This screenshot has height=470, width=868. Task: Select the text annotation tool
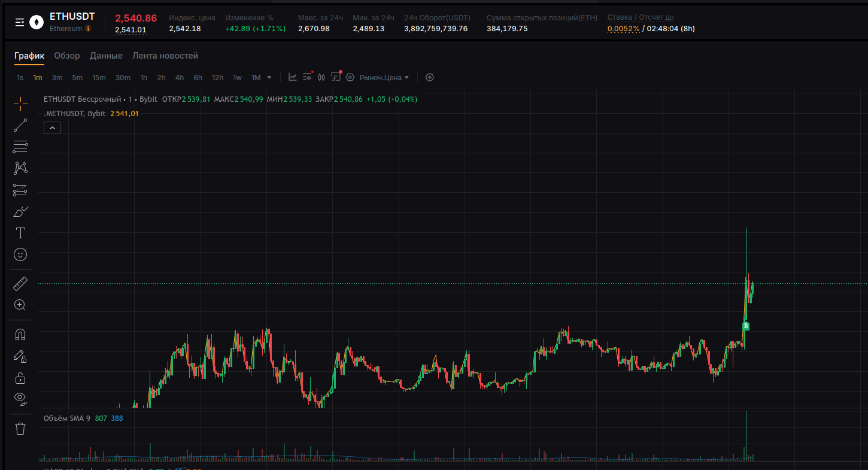pyautogui.click(x=20, y=233)
